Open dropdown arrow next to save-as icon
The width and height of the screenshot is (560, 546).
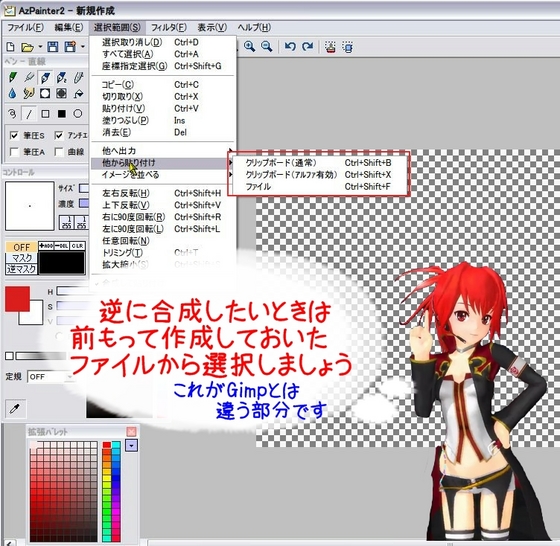[82, 47]
